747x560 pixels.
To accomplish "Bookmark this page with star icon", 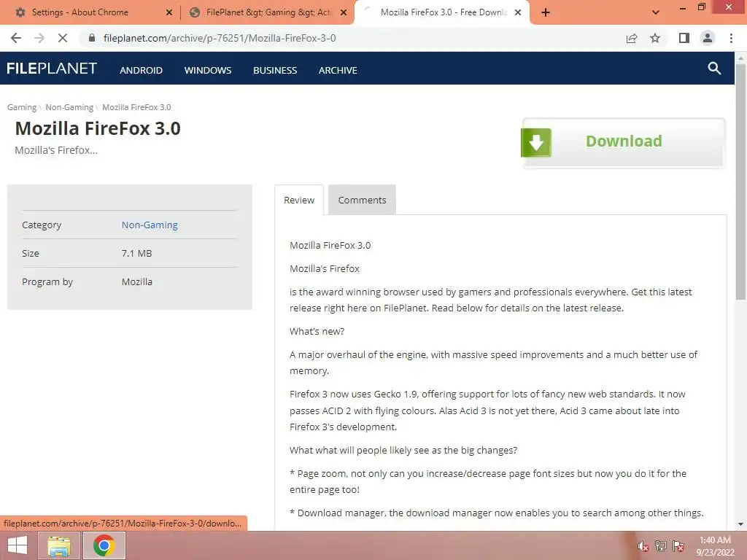I will coord(655,38).
